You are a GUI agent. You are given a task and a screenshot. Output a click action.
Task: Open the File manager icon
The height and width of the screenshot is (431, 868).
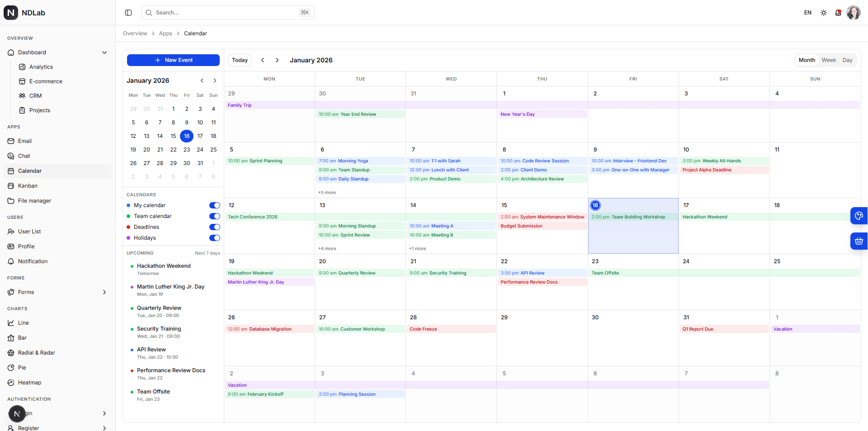point(11,200)
